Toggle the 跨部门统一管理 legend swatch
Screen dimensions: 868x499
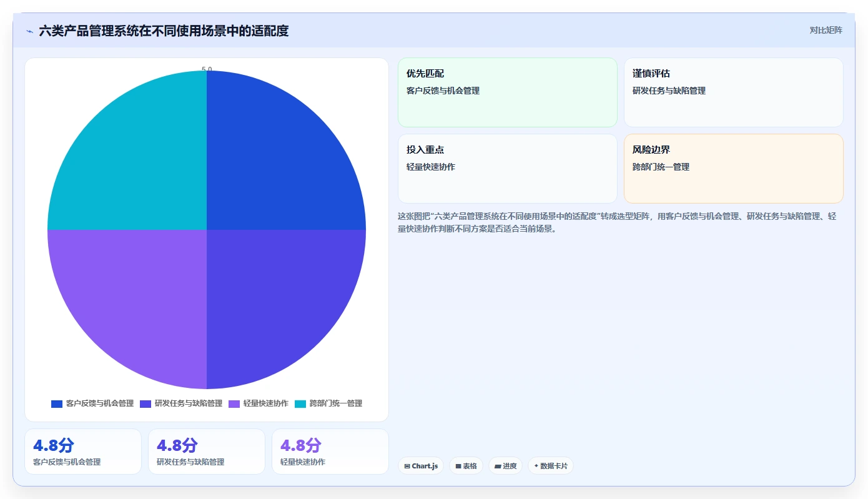coord(300,403)
